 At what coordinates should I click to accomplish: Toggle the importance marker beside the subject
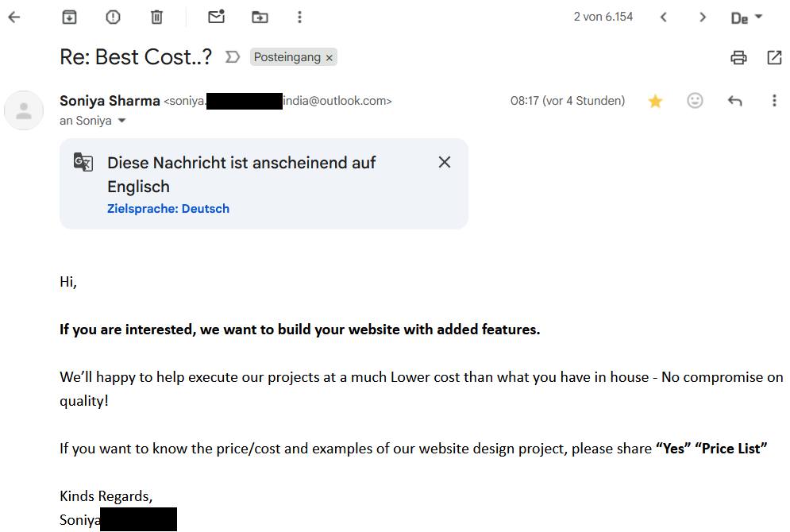[x=233, y=57]
